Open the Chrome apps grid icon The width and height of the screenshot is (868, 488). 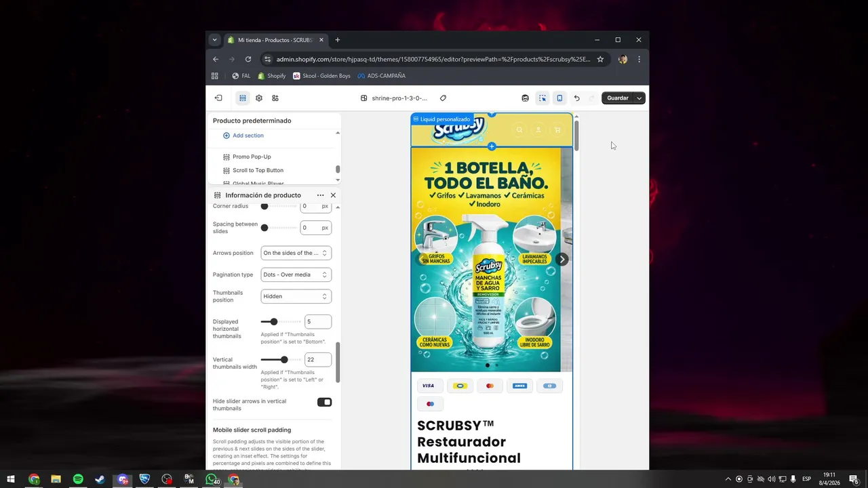[215, 76]
